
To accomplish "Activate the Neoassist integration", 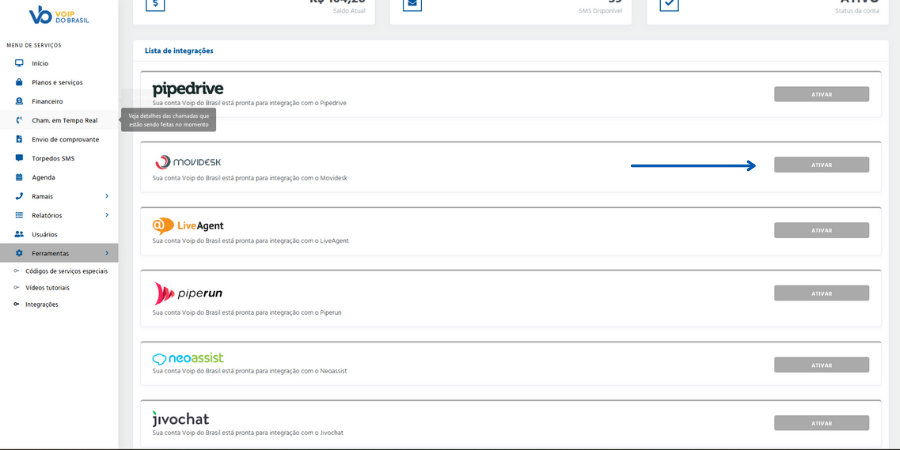I will [x=821, y=365].
